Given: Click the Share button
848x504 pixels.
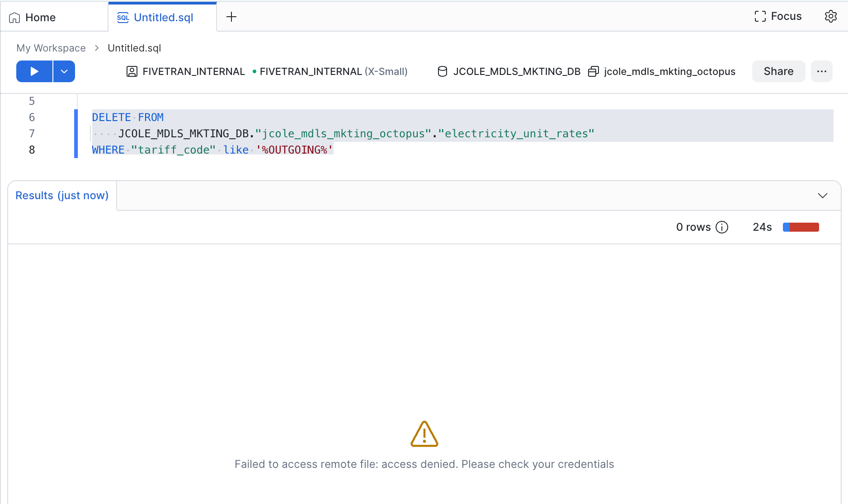Looking at the screenshot, I should [x=778, y=71].
